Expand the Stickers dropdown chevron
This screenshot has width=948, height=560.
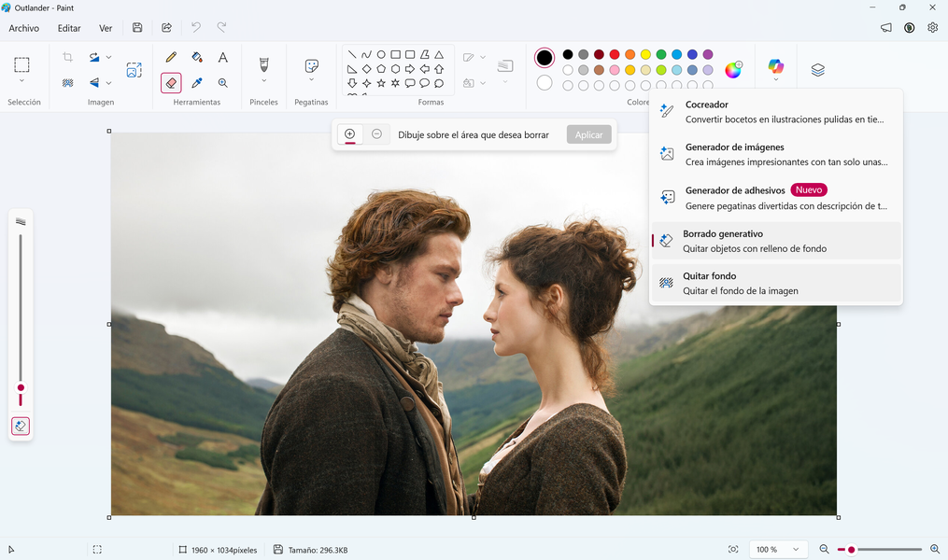coord(311,80)
